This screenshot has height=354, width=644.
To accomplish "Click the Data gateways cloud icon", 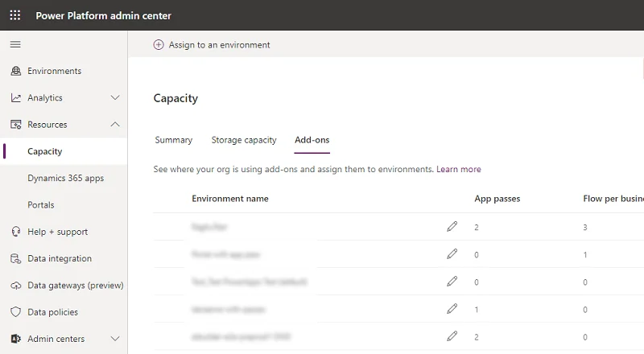I will pos(15,286).
